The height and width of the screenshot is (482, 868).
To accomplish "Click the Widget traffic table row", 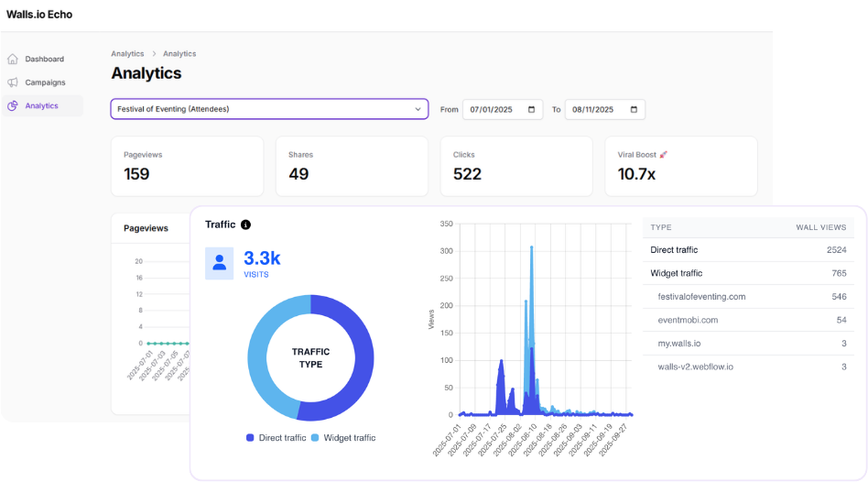I will pyautogui.click(x=748, y=273).
